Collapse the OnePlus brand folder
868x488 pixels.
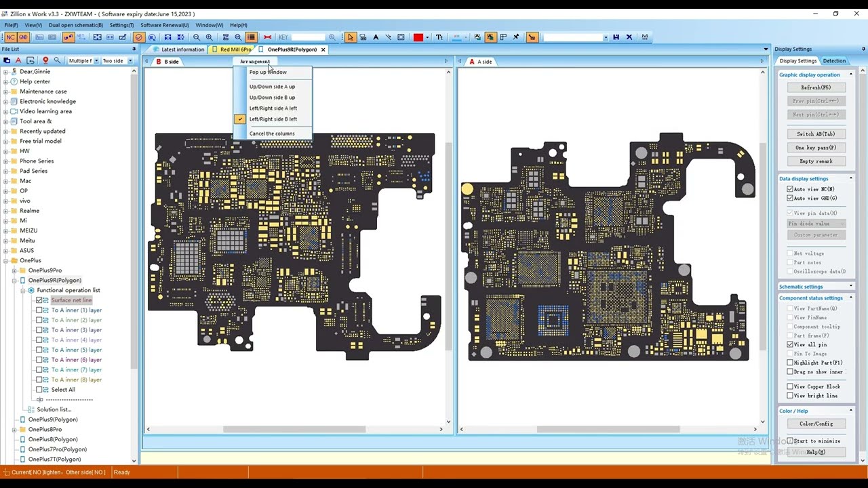click(x=5, y=260)
